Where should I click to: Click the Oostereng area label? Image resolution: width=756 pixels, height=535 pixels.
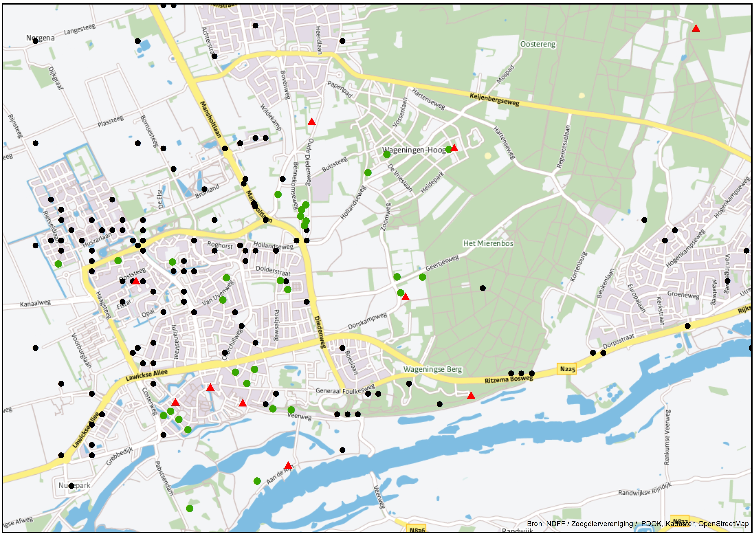(538, 44)
